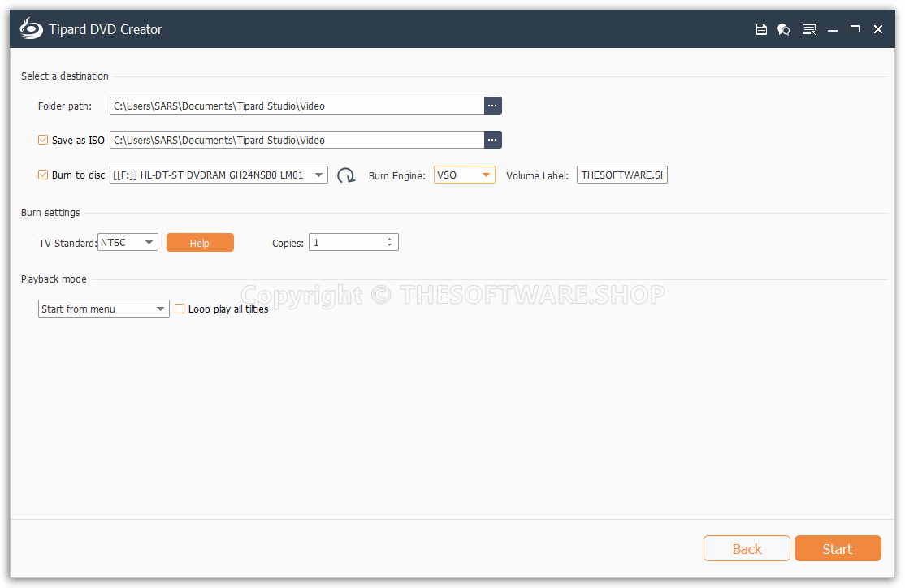Enable Loop play all titles
Viewport: 905px width, 588px height.
(180, 309)
